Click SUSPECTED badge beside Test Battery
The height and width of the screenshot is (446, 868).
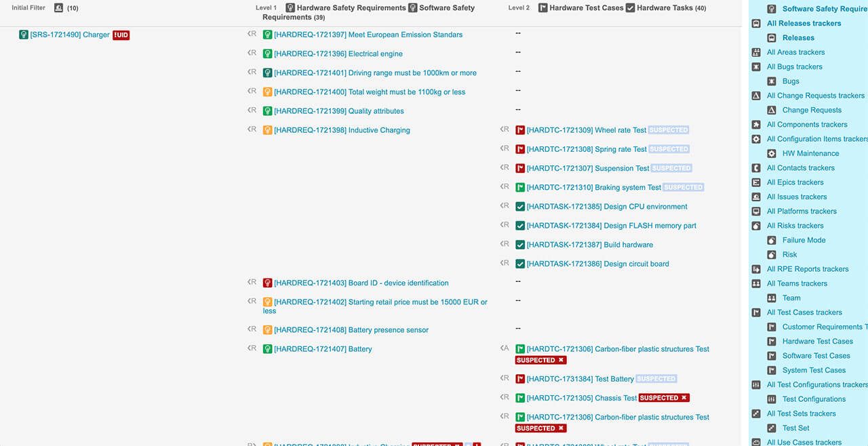[656, 379]
